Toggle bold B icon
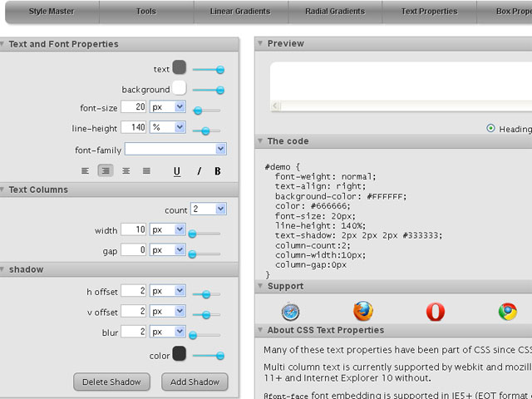 [218, 171]
